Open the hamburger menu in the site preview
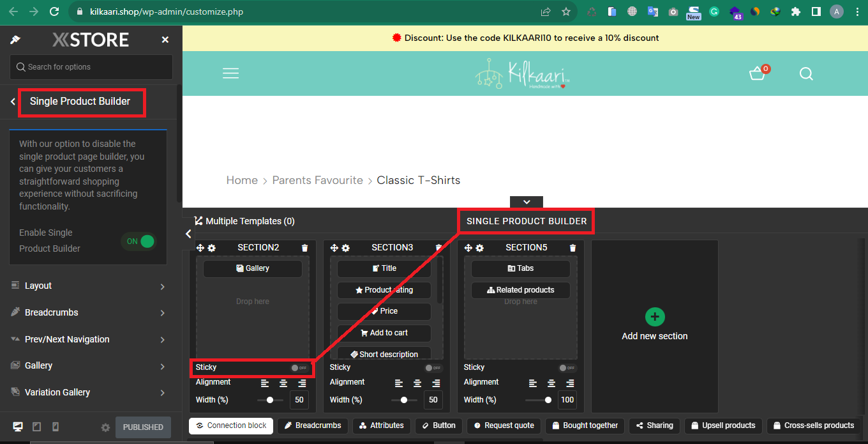 [x=230, y=73]
